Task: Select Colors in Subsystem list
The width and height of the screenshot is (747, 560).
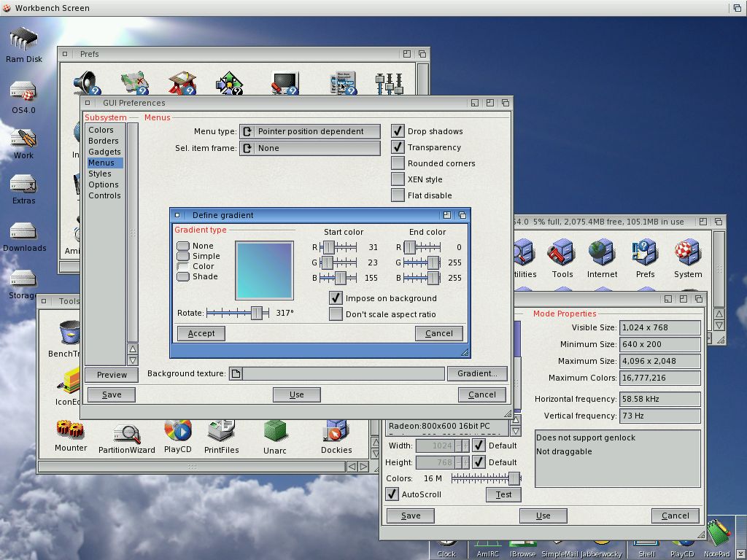Action: [x=101, y=130]
